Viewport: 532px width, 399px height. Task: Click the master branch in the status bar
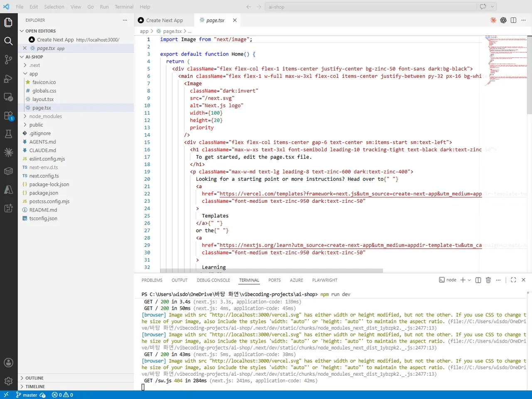(27, 395)
